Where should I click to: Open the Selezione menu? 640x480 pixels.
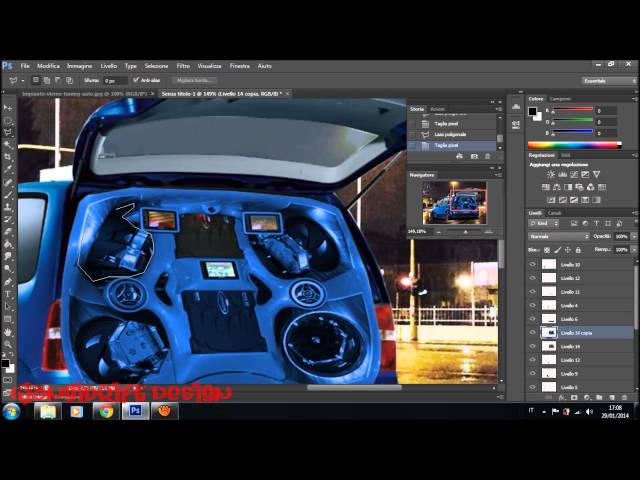pos(156,66)
